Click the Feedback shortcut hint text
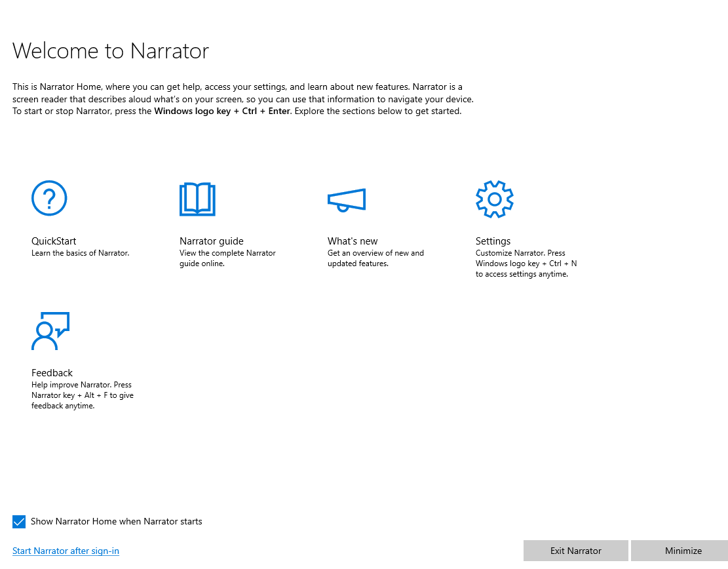The height and width of the screenshot is (569, 728). (x=83, y=395)
